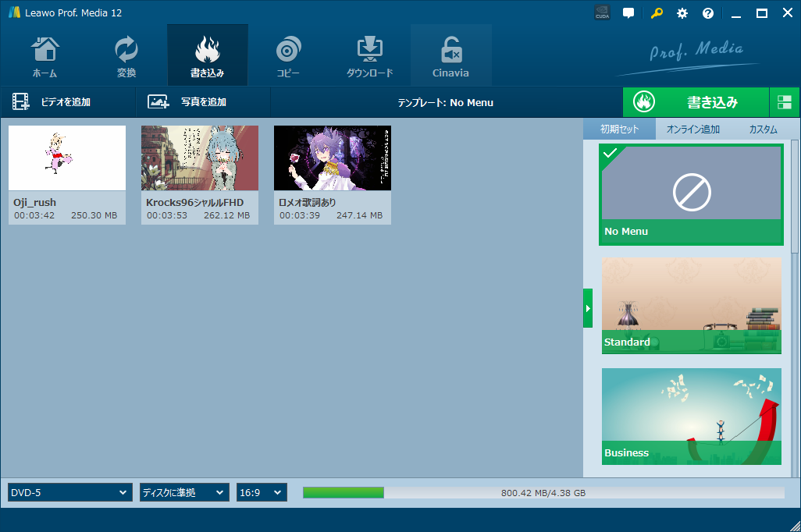Open the Copy (コピー) module
This screenshot has height=532, width=801.
pos(288,56)
